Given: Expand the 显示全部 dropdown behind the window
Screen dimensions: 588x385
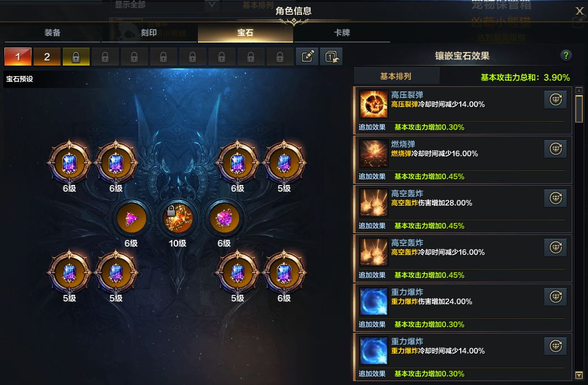Looking at the screenshot, I should point(164,5).
